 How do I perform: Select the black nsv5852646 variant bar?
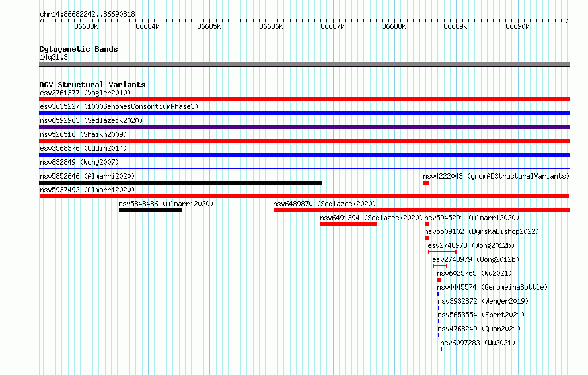pyautogui.click(x=181, y=183)
